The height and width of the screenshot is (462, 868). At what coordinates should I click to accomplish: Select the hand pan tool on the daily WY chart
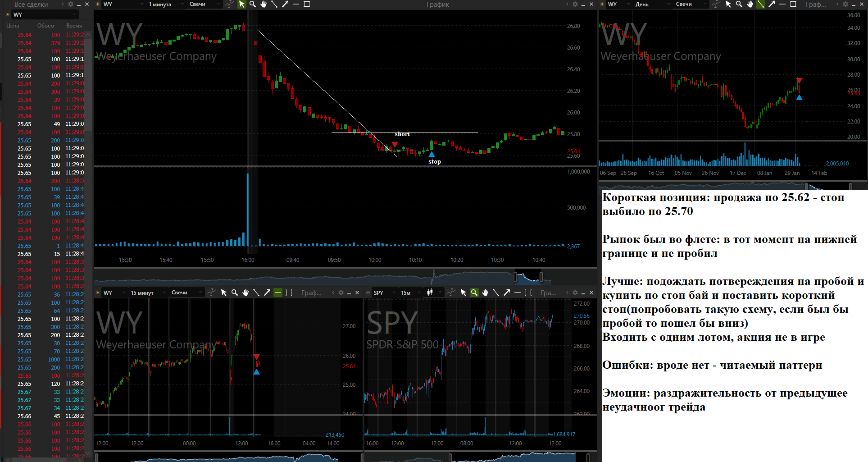coord(750,4)
